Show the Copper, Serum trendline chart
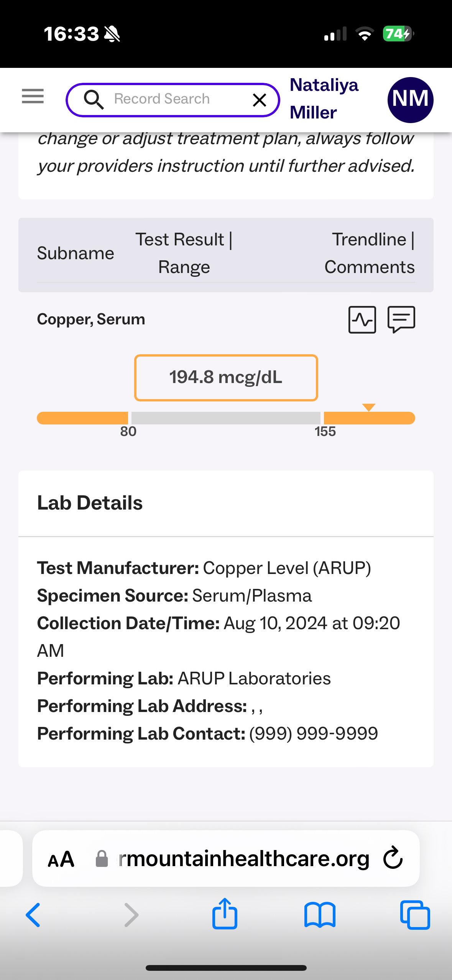 362,319
